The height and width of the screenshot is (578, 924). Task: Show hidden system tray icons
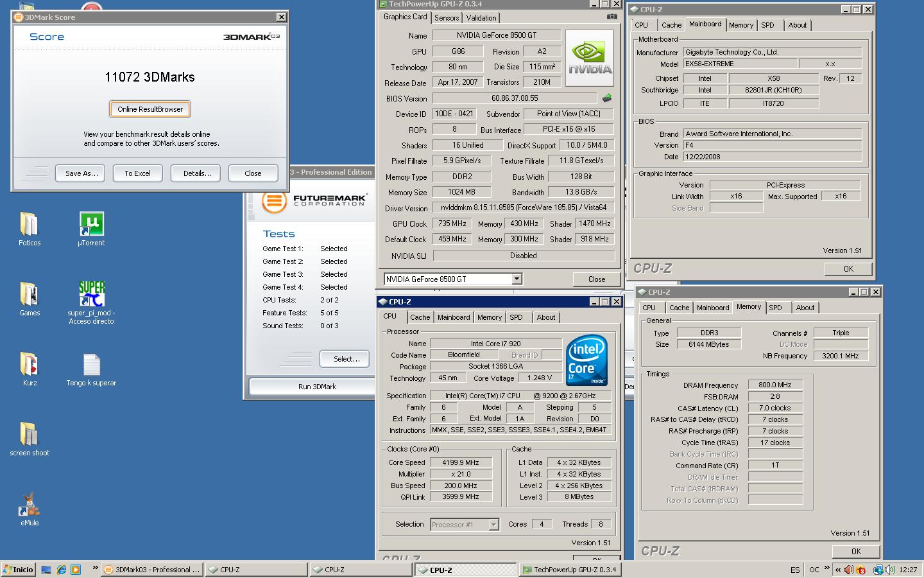[x=837, y=570]
